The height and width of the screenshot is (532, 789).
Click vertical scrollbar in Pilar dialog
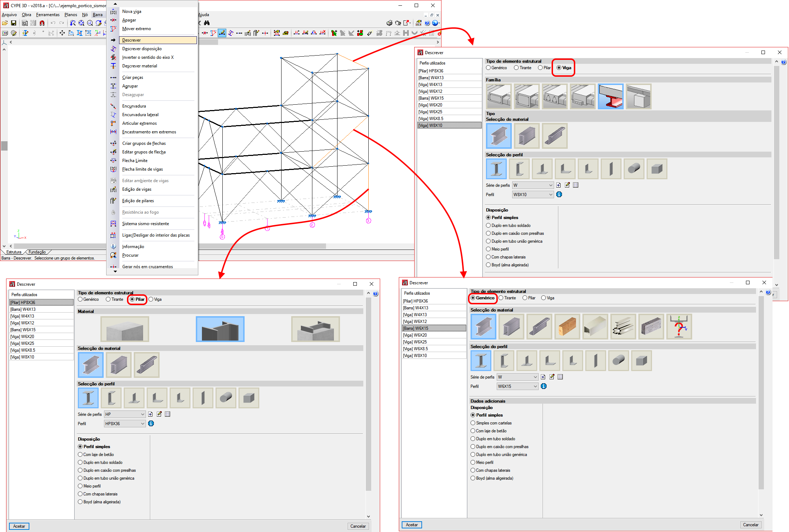point(368,394)
